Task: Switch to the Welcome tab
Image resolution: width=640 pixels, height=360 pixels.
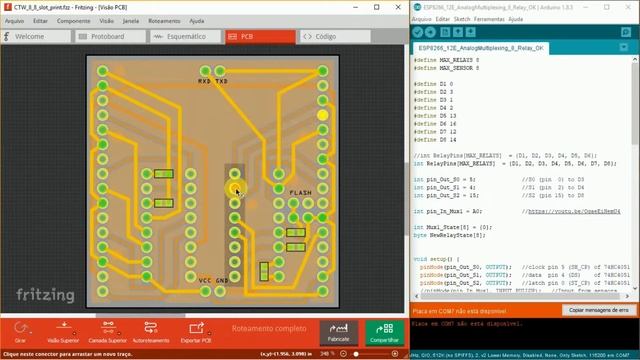Action: coord(36,36)
